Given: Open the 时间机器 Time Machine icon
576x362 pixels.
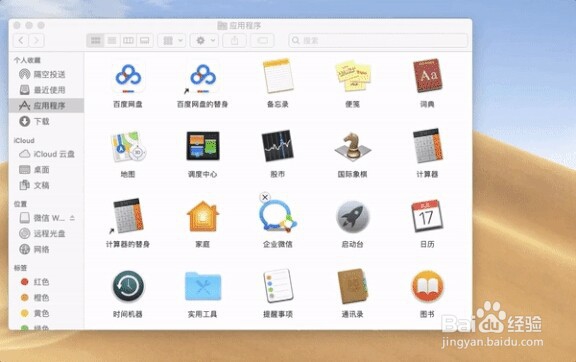Looking at the screenshot, I should (128, 286).
